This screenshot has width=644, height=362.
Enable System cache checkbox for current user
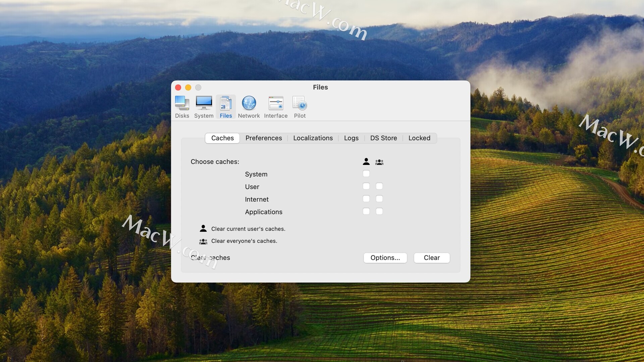tap(366, 174)
